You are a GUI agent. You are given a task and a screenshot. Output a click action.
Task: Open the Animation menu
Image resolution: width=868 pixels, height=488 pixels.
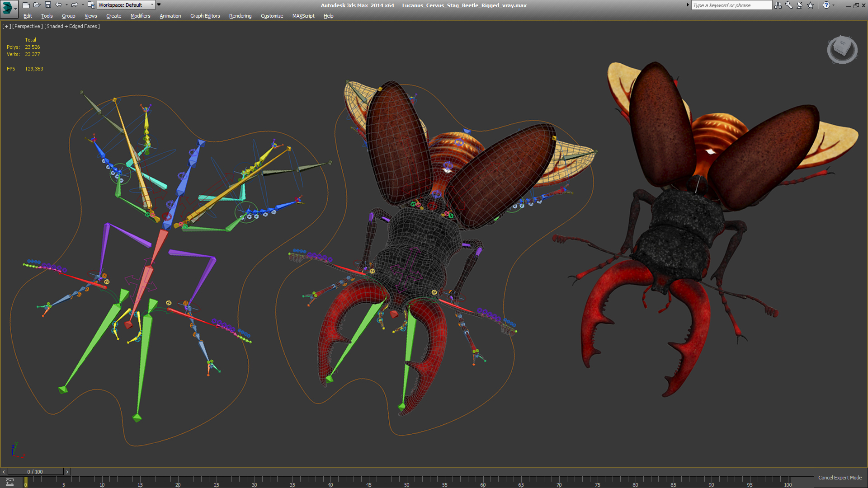(170, 16)
